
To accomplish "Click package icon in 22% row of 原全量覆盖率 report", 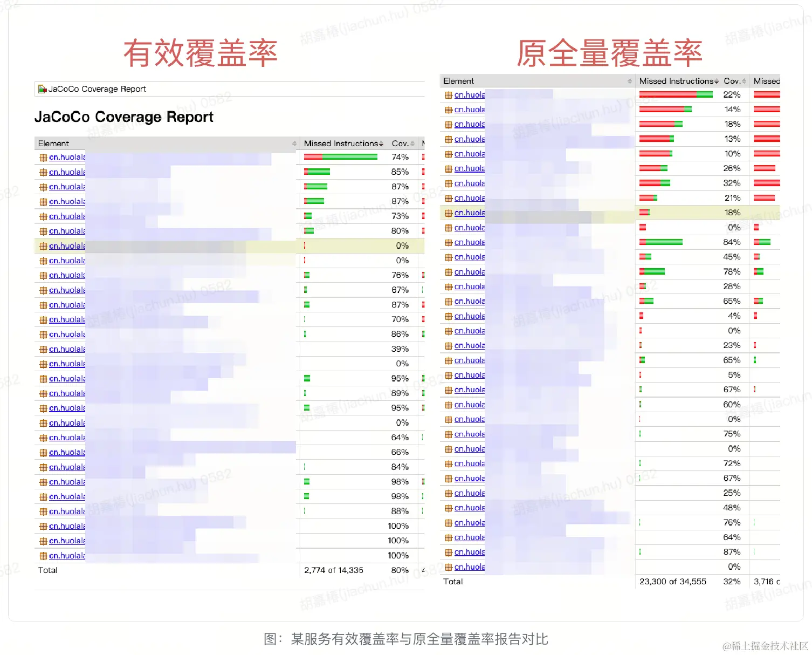I will click(x=449, y=95).
